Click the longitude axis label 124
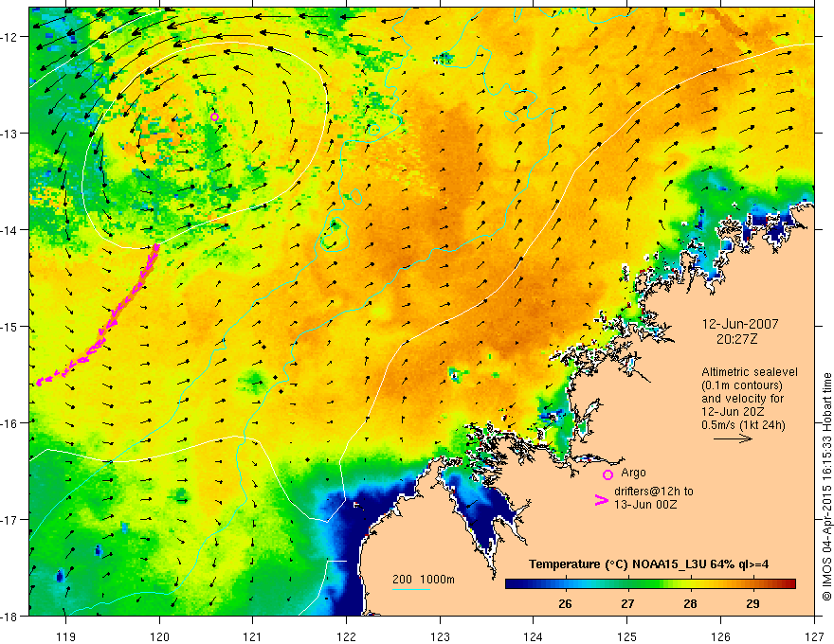This screenshot has height=644, width=834. (x=534, y=636)
